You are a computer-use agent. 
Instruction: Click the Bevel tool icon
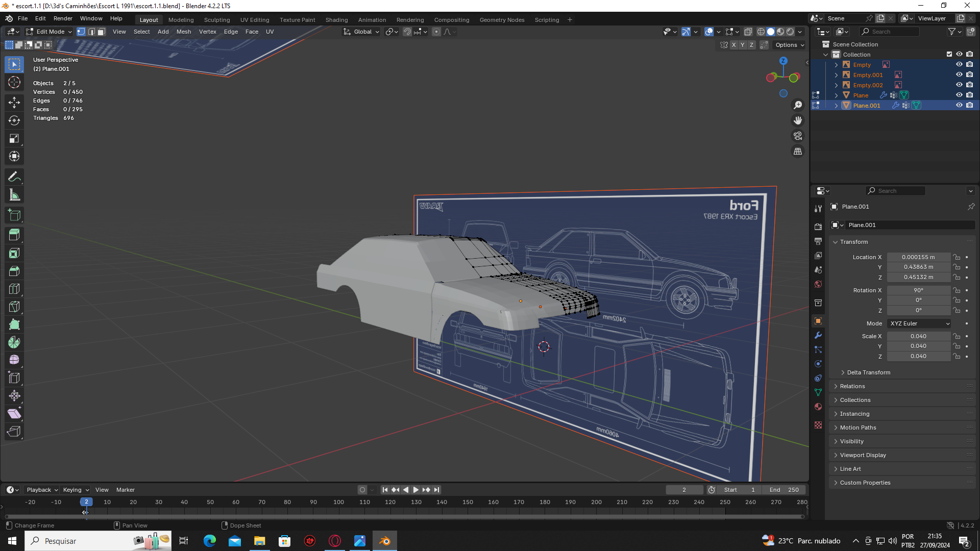tap(14, 271)
